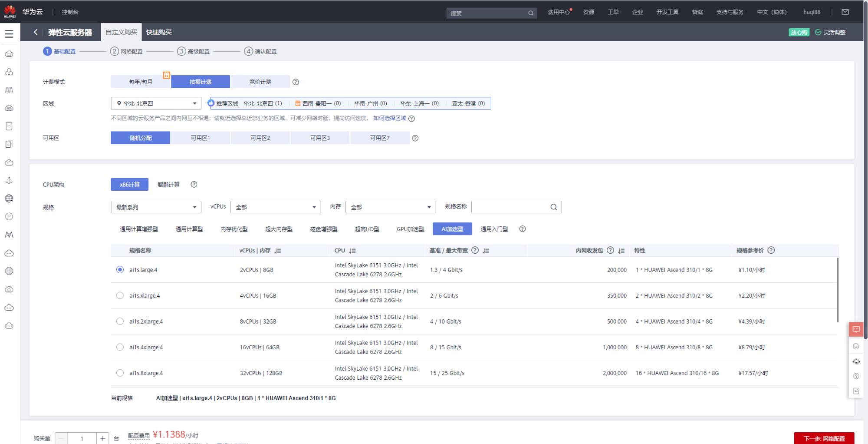Open the customer service headset icon

tap(856, 361)
